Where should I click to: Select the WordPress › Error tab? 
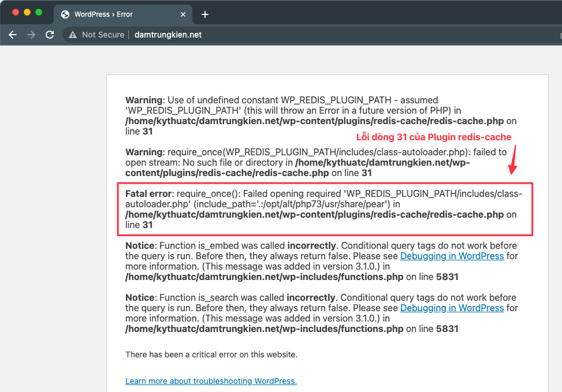point(123,14)
